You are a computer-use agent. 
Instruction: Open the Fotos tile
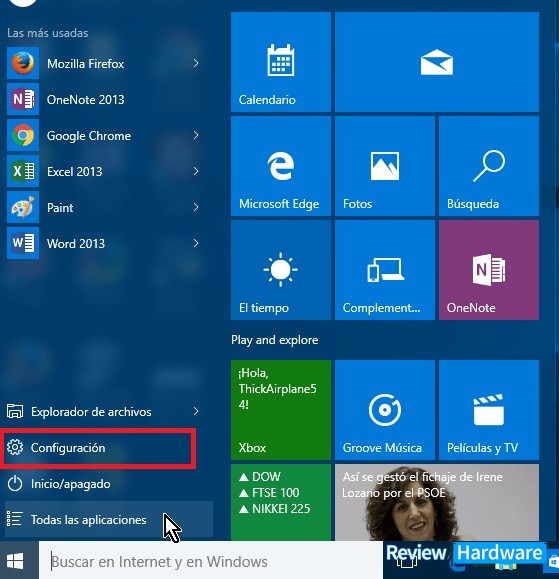click(385, 166)
